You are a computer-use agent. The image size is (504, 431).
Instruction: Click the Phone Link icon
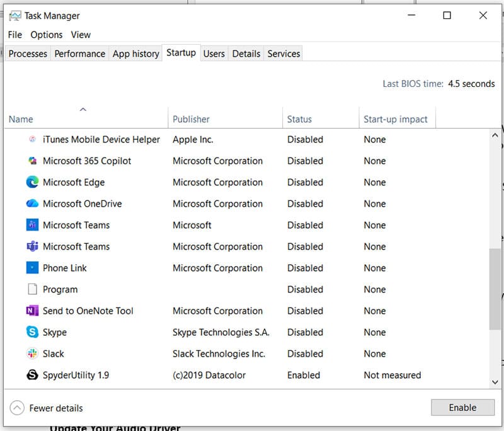coord(32,268)
